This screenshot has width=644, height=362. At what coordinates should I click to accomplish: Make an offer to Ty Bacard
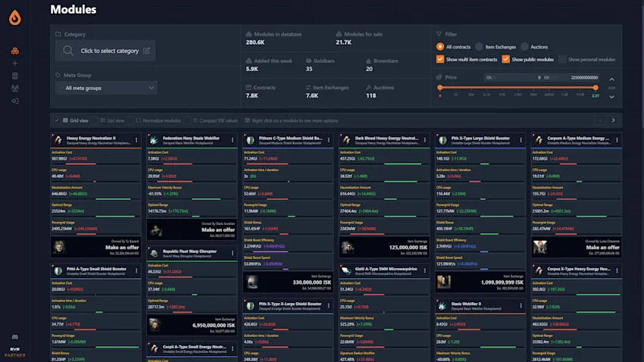(122, 247)
